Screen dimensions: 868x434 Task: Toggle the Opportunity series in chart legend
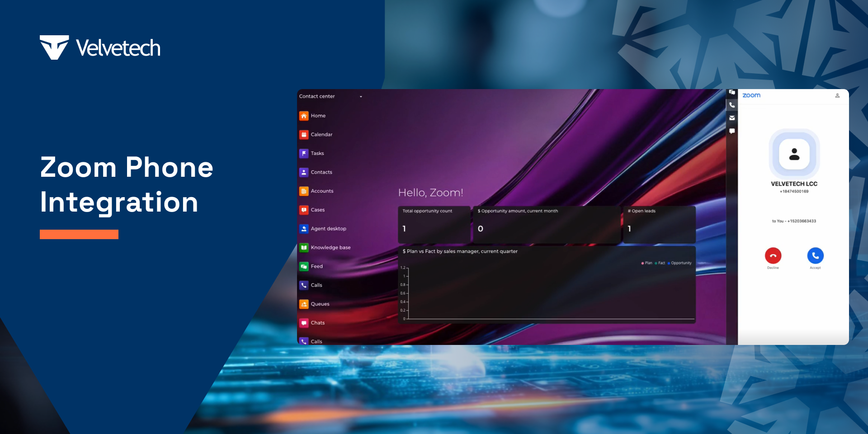tap(679, 263)
